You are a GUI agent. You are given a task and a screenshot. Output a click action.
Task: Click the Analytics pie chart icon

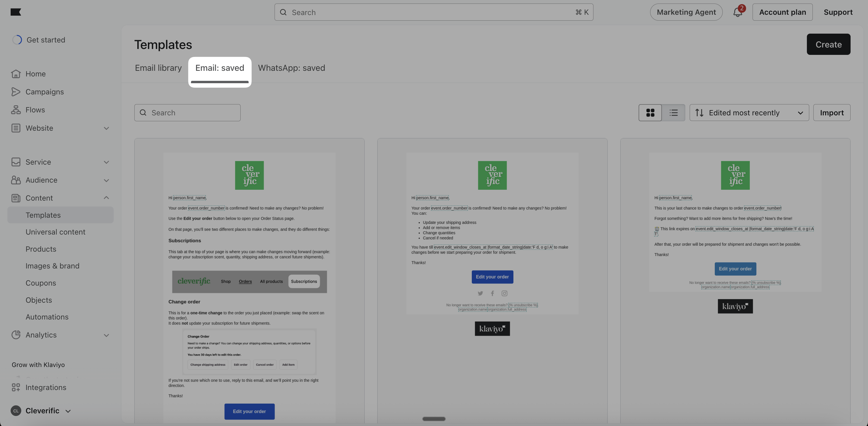click(15, 335)
